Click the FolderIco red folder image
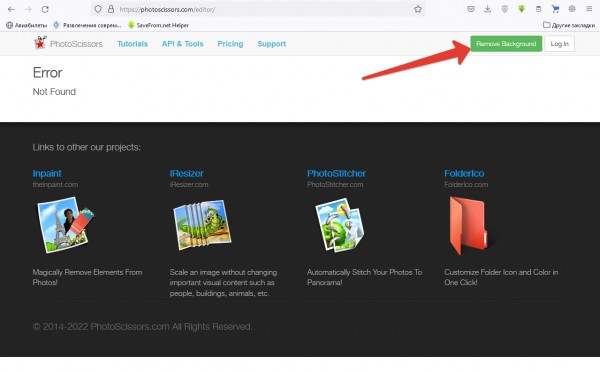This screenshot has width=600, height=372. pos(469,225)
